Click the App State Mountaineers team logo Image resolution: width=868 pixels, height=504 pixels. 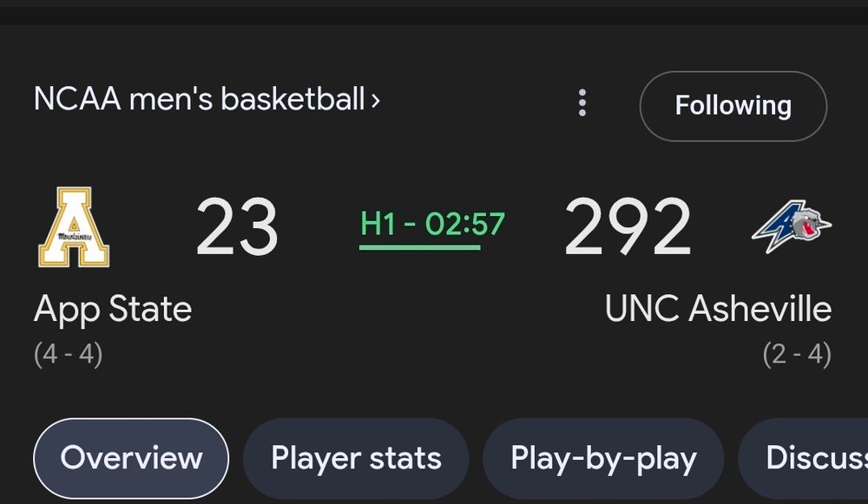click(74, 227)
